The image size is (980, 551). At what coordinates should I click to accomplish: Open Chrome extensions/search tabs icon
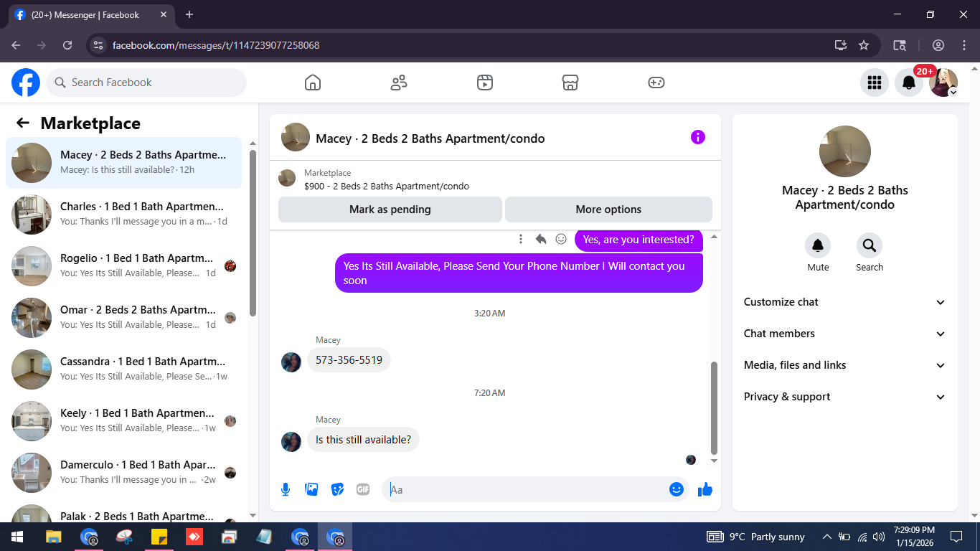point(900,45)
